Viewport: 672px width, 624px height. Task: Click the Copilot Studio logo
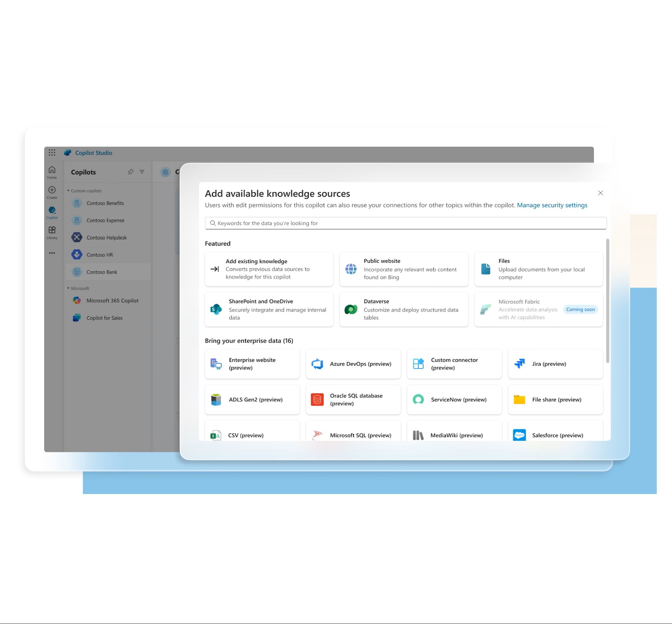coord(68,153)
